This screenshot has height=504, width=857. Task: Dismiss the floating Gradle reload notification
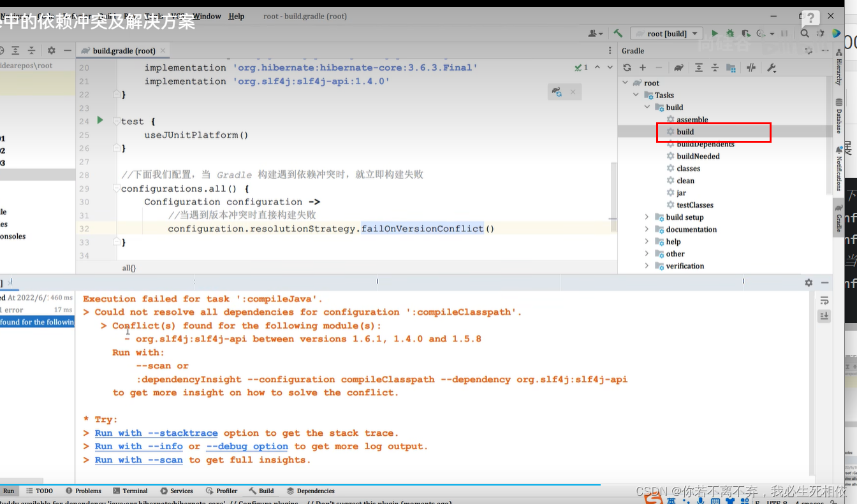(573, 92)
